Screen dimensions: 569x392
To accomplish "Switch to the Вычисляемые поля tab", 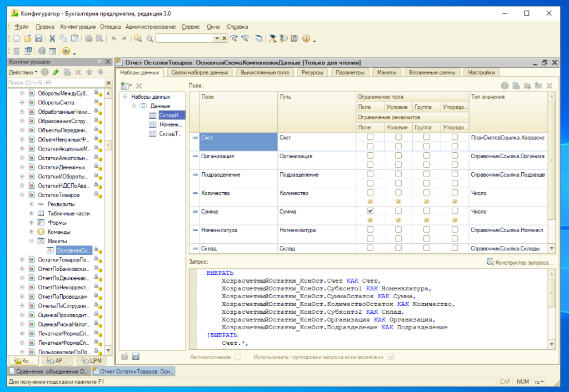I will 264,72.
